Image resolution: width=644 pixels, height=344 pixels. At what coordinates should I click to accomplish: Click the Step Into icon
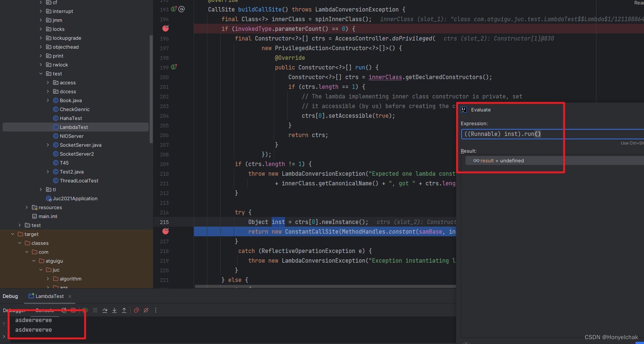pos(114,310)
